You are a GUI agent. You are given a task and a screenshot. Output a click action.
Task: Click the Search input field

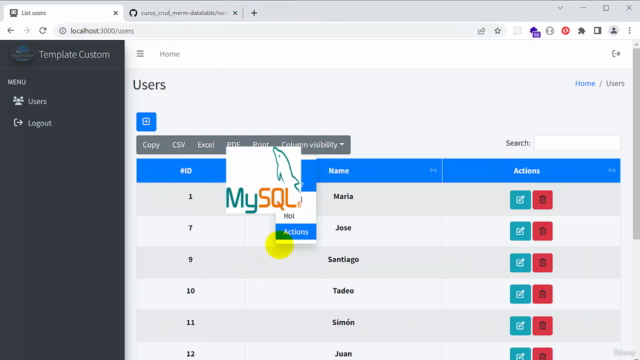pyautogui.click(x=577, y=143)
